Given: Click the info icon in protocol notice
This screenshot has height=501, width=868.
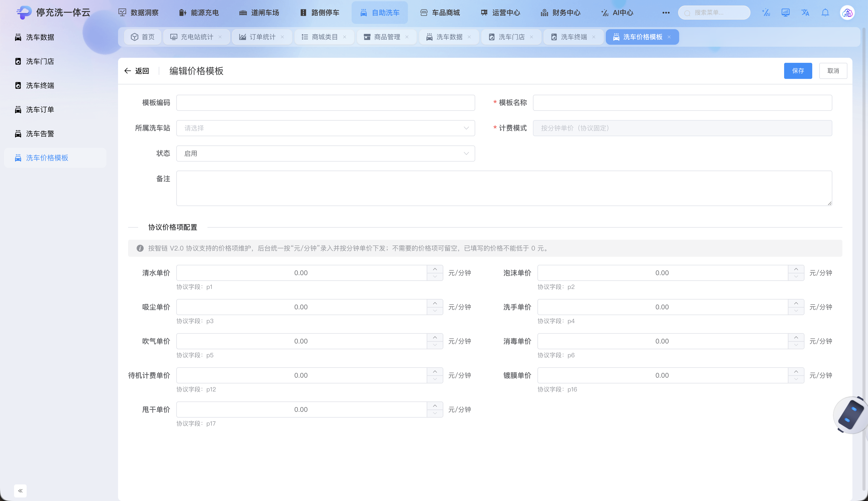Looking at the screenshot, I should (140, 248).
